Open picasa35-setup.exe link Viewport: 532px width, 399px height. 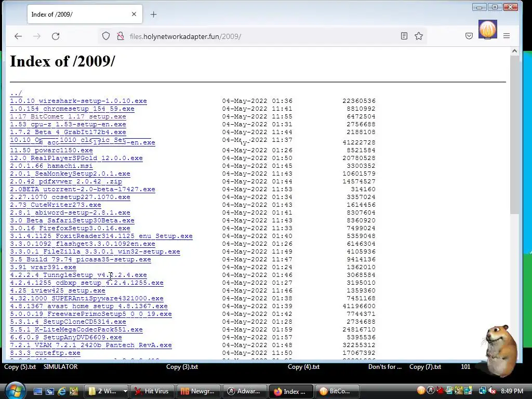(81, 259)
